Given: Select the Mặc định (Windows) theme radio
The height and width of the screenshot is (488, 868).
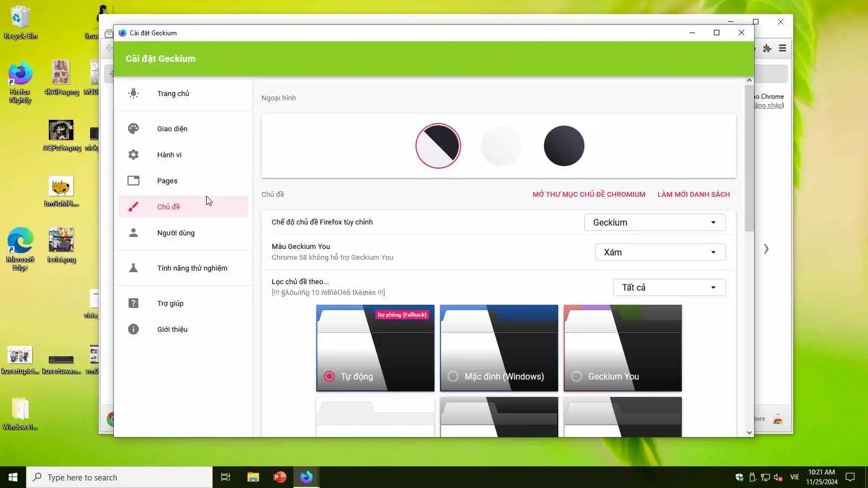Looking at the screenshot, I should (x=453, y=376).
